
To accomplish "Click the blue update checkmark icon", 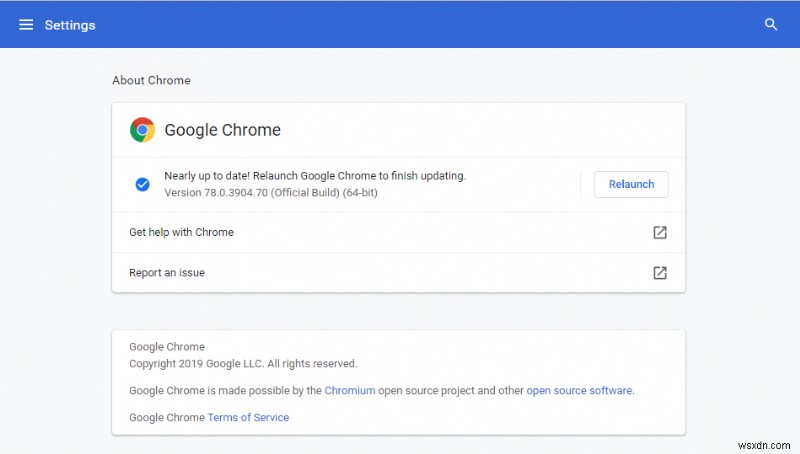I will (142, 184).
